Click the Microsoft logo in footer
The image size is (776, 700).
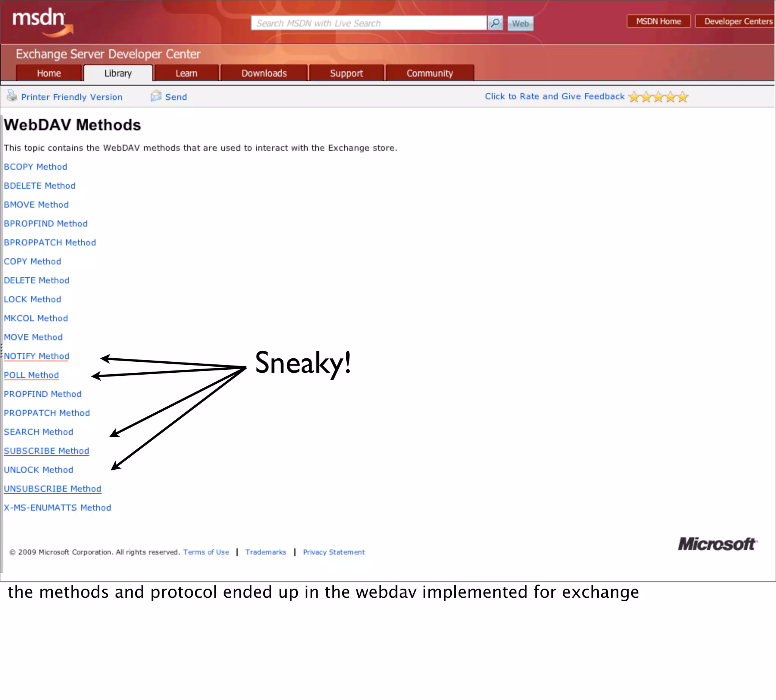[718, 544]
